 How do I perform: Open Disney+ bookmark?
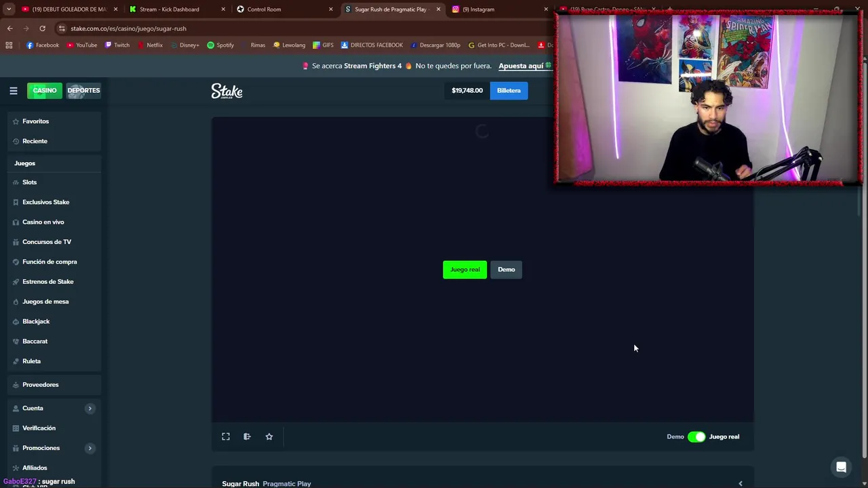tap(184, 45)
